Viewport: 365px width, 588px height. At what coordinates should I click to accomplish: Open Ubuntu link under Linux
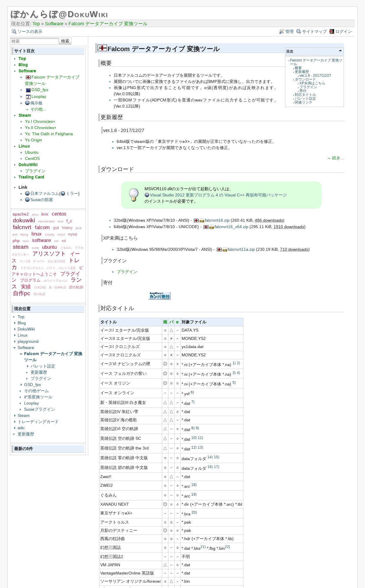(x=32, y=152)
